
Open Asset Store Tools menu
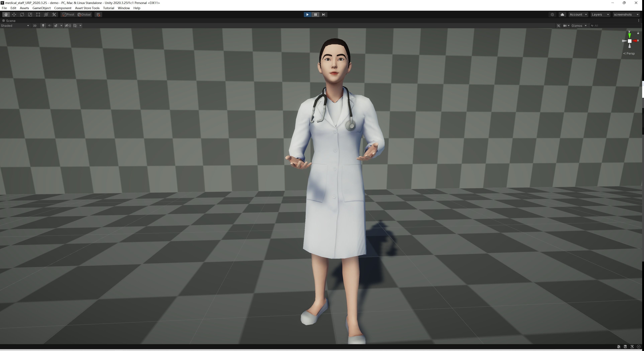pyautogui.click(x=87, y=8)
